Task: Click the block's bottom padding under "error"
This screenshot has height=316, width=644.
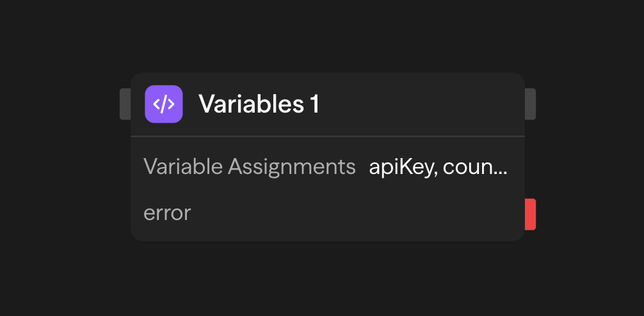Action: tap(328, 233)
